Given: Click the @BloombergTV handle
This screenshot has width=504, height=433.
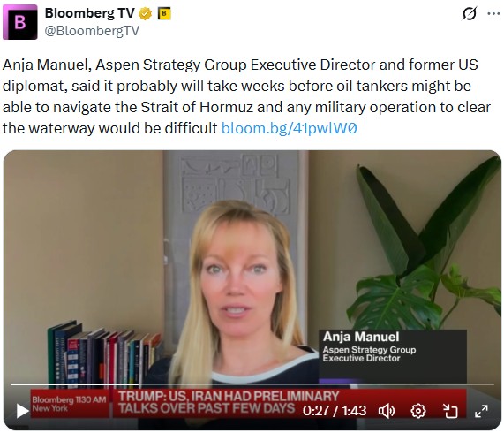Looking at the screenshot, I should coord(92,31).
